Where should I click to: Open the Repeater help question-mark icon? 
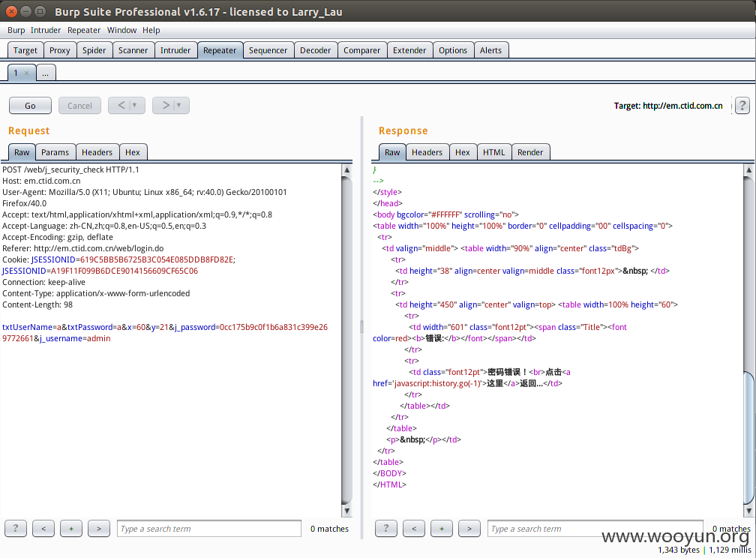[742, 105]
